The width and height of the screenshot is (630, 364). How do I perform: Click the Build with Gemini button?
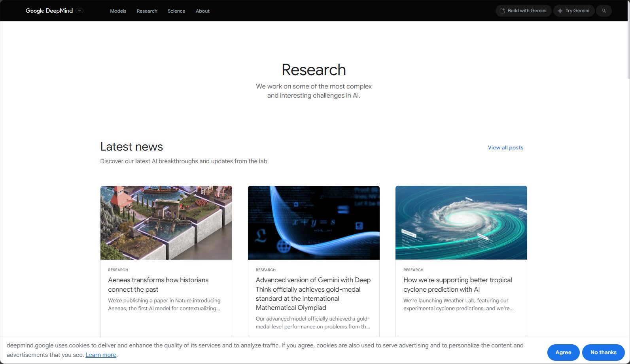click(523, 11)
